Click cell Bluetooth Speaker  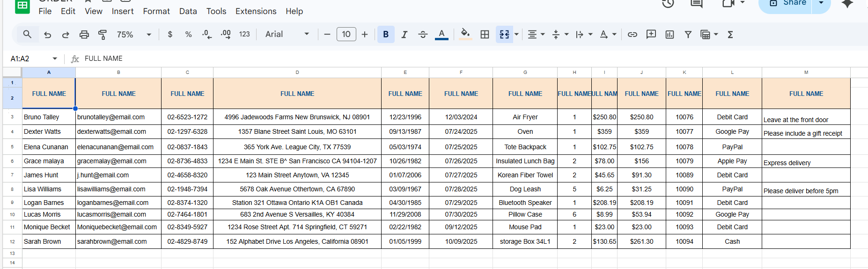click(x=525, y=203)
